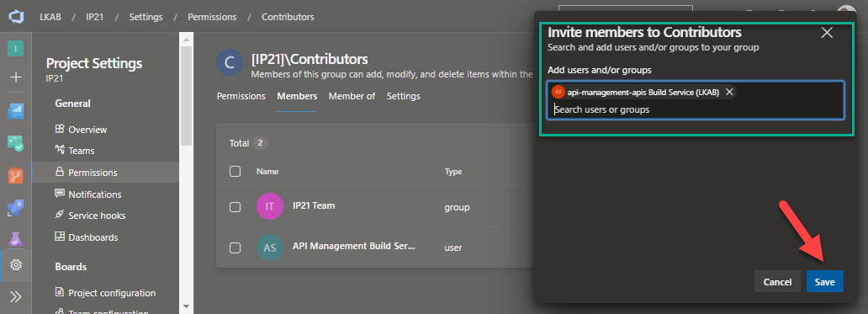The height and width of the screenshot is (314, 868).
Task: Click the Project Settings heading
Action: (x=94, y=63)
